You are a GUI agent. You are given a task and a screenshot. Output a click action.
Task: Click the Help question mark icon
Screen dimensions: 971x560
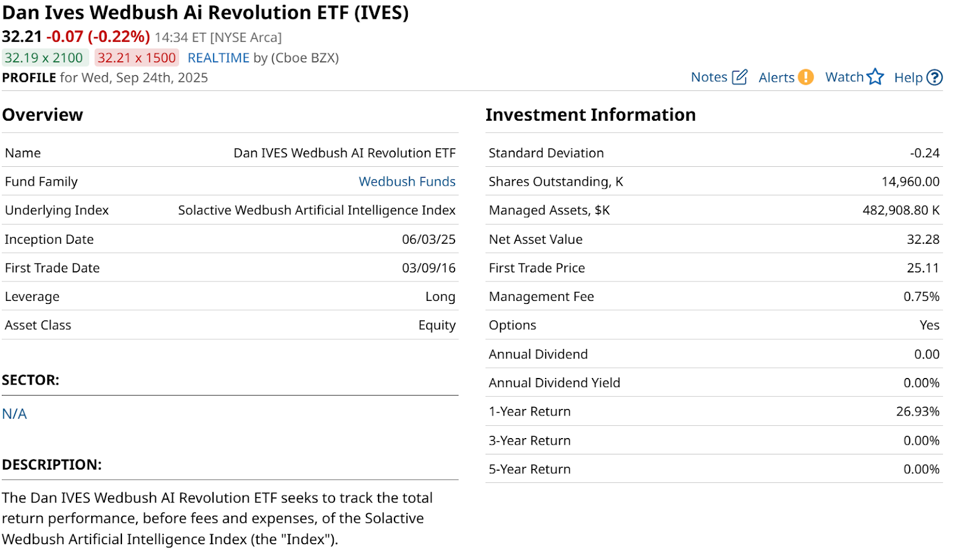tap(935, 78)
